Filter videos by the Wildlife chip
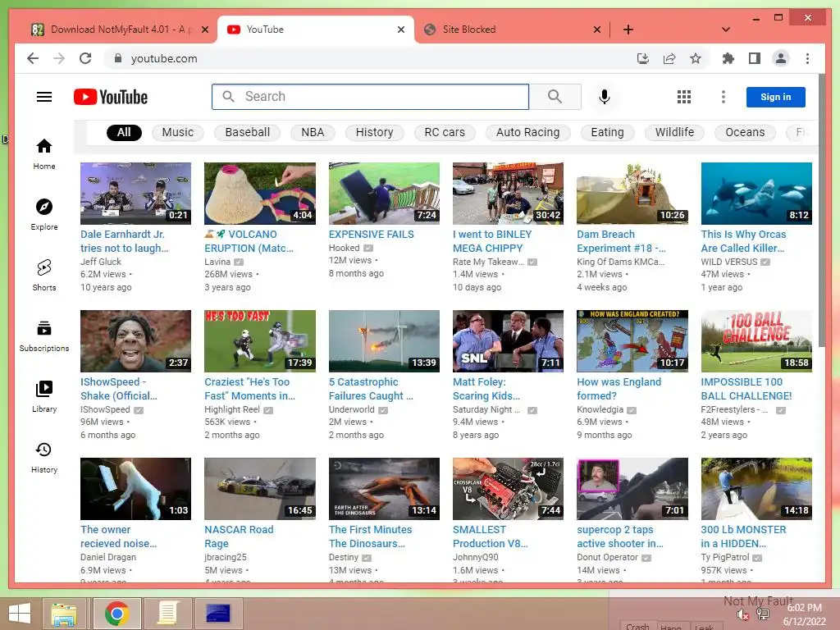Screen dimensions: 840x630 pyautogui.click(x=674, y=132)
